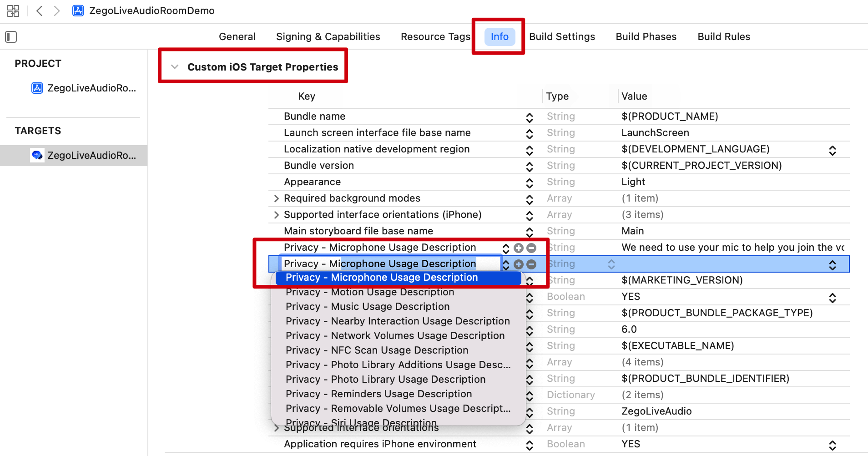Open key stepper on edited Microphone row
This screenshot has height=456, width=868.
pos(506,264)
